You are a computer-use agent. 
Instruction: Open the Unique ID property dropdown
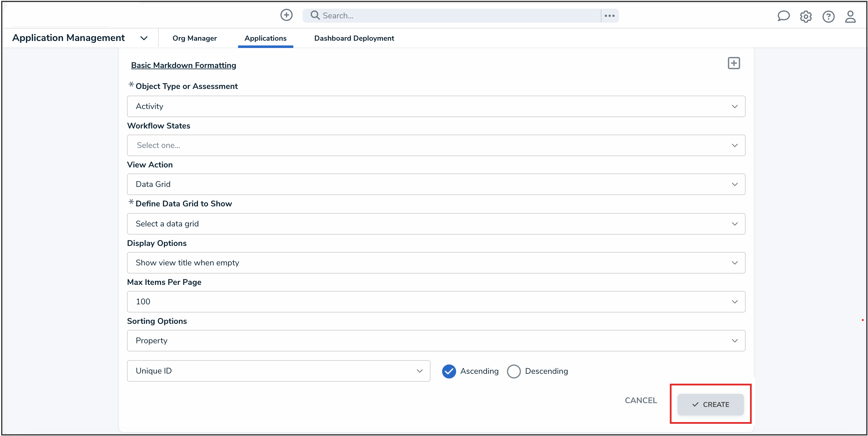278,371
